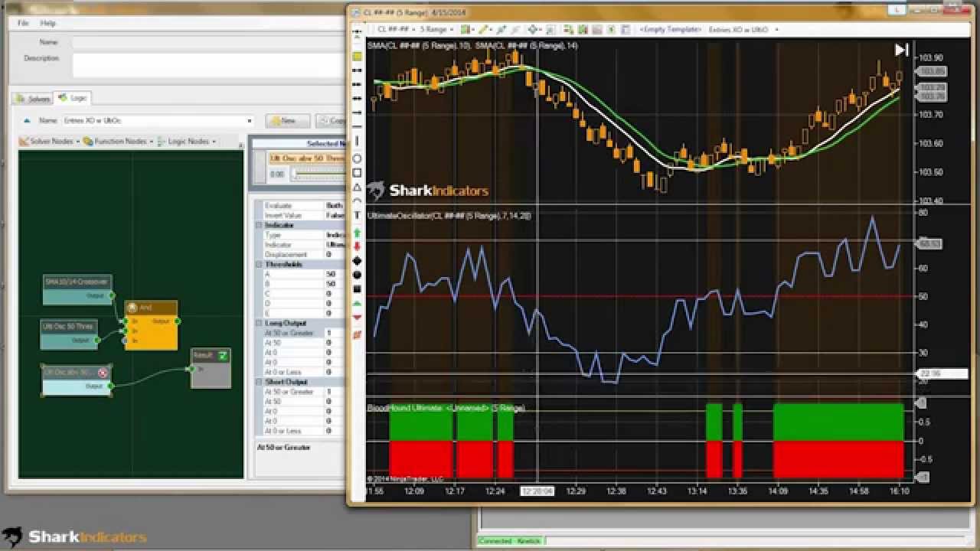
Task: Select the black dot marker tool
Action: [357, 275]
